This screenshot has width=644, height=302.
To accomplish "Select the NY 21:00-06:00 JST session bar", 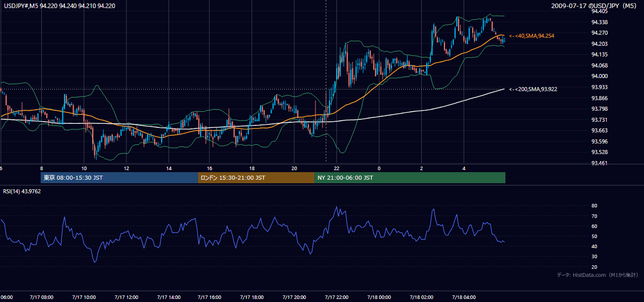I will tap(410, 178).
